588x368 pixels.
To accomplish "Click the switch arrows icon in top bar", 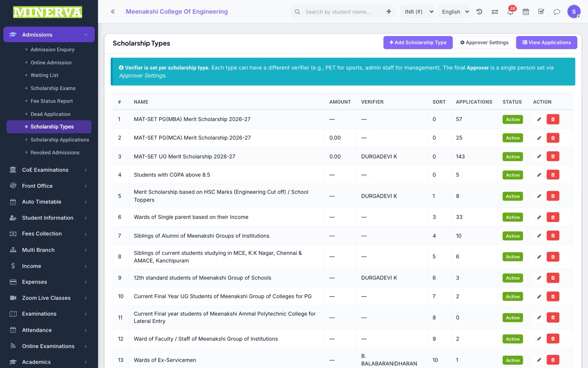I will click(495, 12).
